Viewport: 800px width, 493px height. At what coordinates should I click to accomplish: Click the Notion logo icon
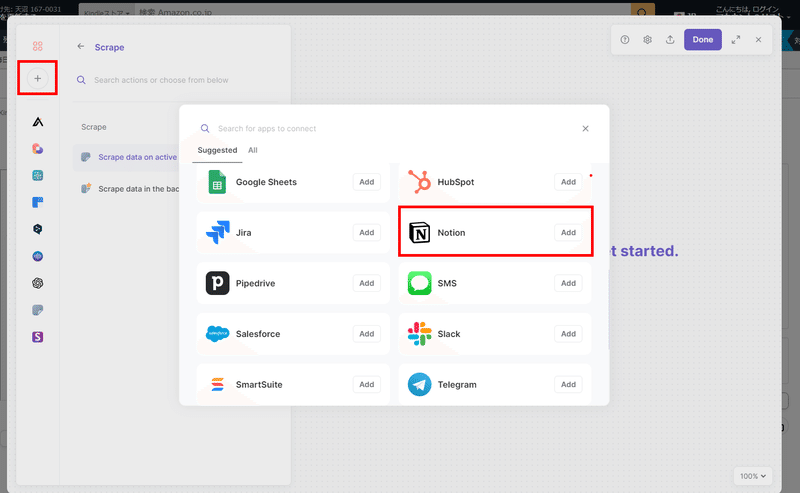419,233
